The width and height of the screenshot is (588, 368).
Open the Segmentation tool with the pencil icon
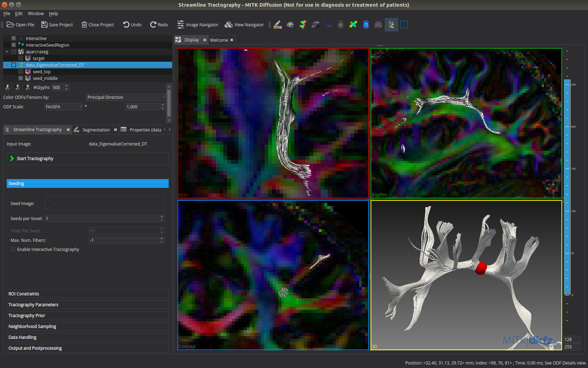click(278, 25)
